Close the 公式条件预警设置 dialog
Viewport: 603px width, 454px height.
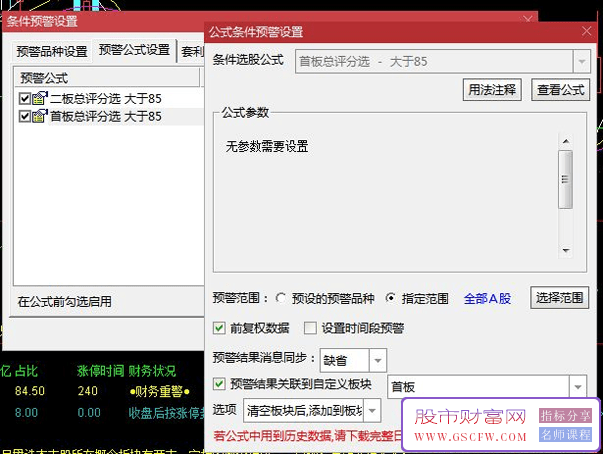[586, 31]
